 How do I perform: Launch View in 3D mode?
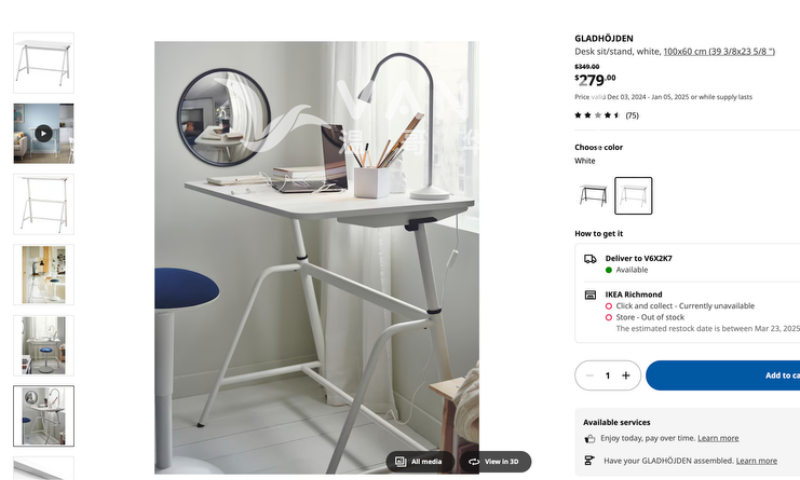coord(495,462)
